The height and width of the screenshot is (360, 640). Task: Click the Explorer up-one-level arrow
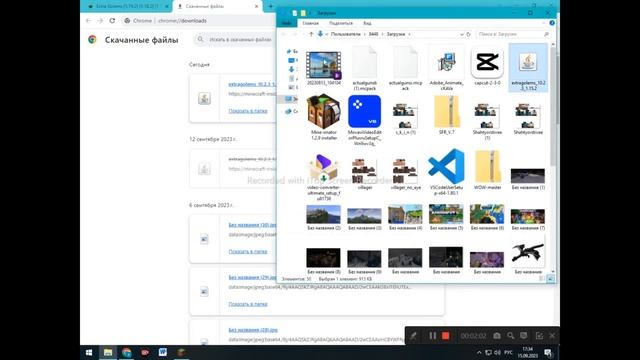(x=311, y=34)
